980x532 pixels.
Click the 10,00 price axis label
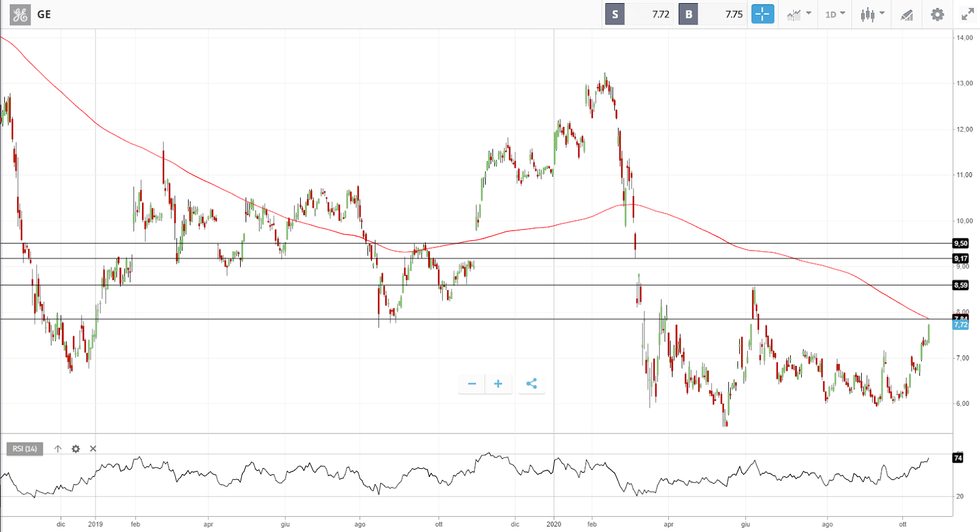(965, 221)
